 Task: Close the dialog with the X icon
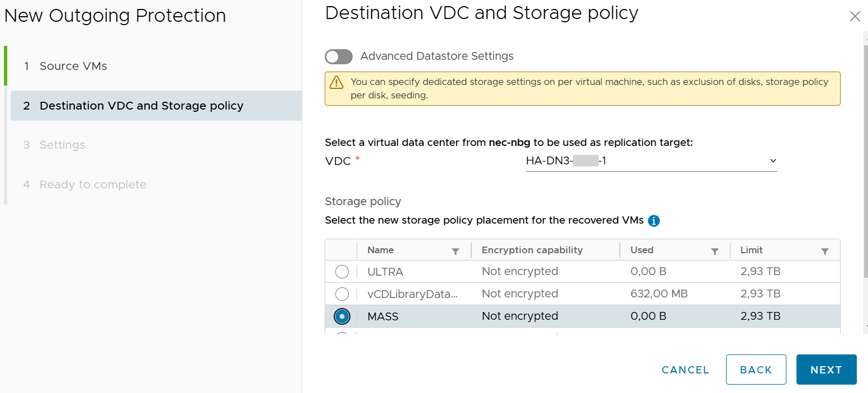click(855, 16)
